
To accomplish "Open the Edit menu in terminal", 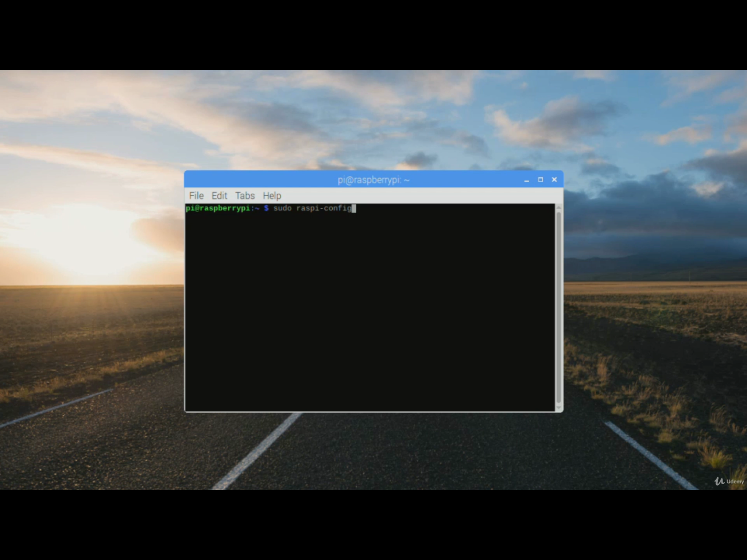I will coord(219,196).
